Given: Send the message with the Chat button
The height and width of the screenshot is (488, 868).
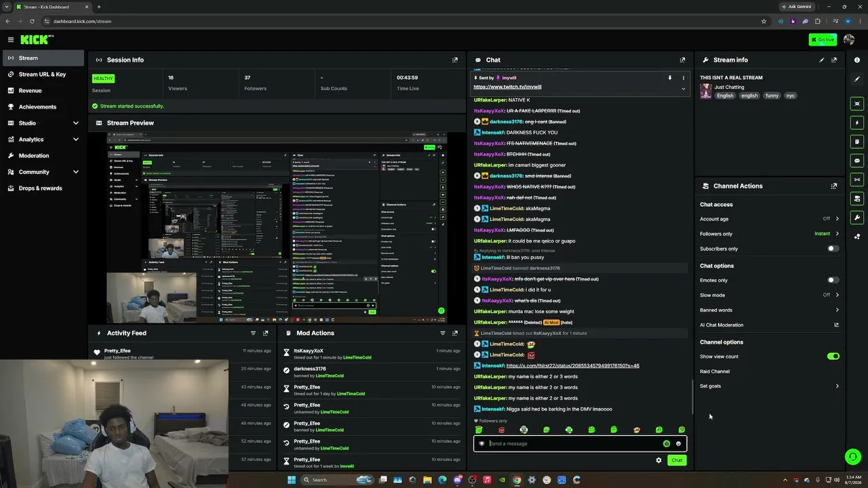Looking at the screenshot, I should [x=677, y=460].
